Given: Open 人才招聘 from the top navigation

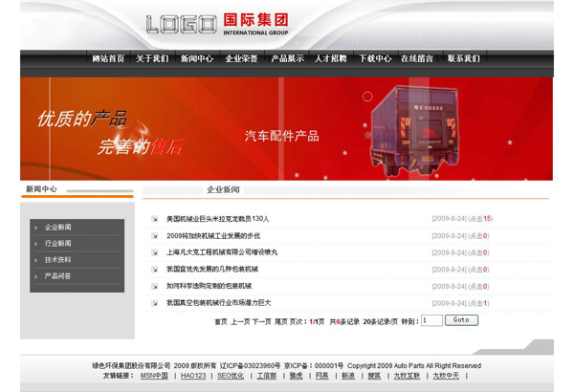Looking at the screenshot, I should tap(331, 58).
